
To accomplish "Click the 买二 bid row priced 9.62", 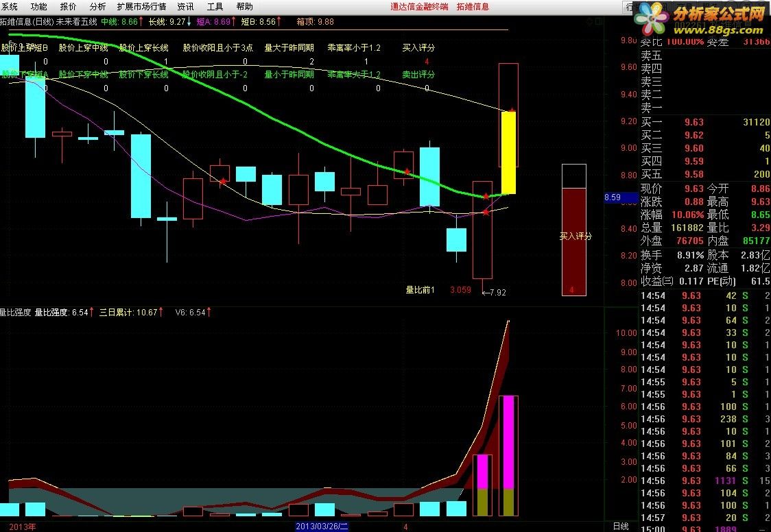I will tap(705, 135).
